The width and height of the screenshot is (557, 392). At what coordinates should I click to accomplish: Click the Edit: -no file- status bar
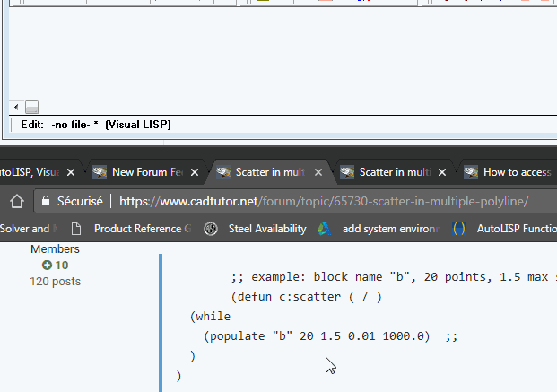click(x=96, y=125)
